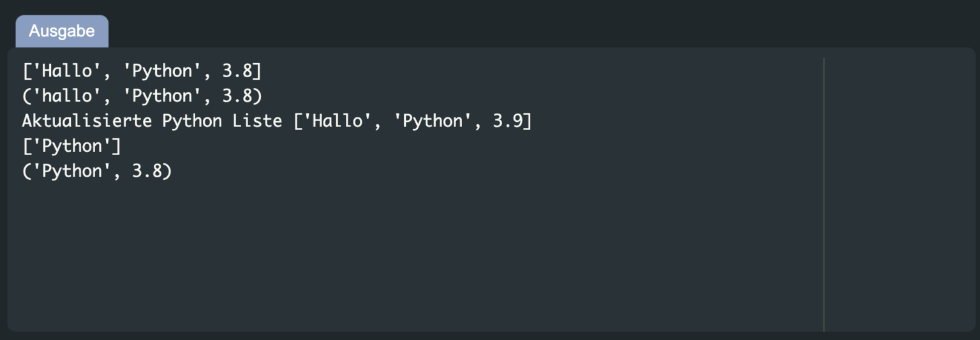Click the unquoted word Python after Aktualisierte
The height and width of the screenshot is (340, 980).
(x=190, y=121)
